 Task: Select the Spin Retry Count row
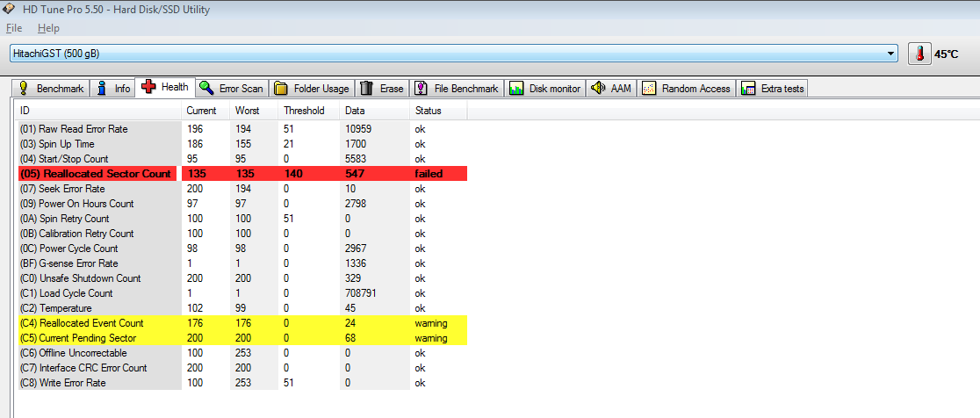pos(241,219)
